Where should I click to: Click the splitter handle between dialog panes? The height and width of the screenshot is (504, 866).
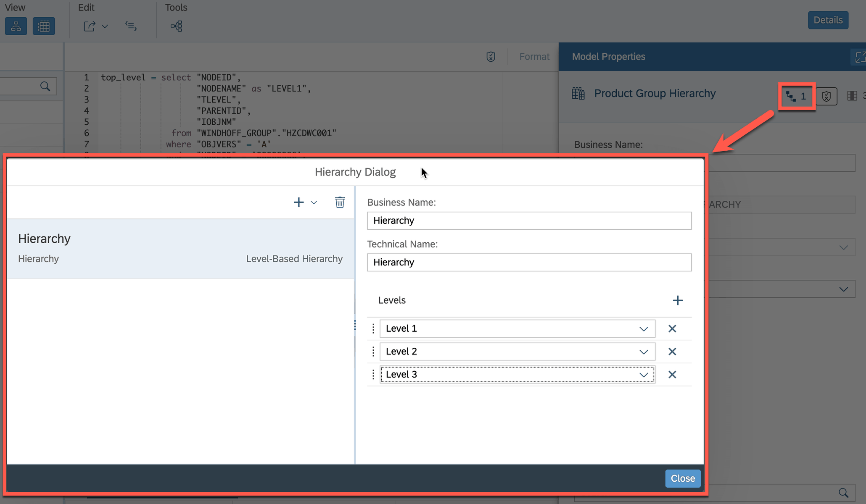pos(355,325)
